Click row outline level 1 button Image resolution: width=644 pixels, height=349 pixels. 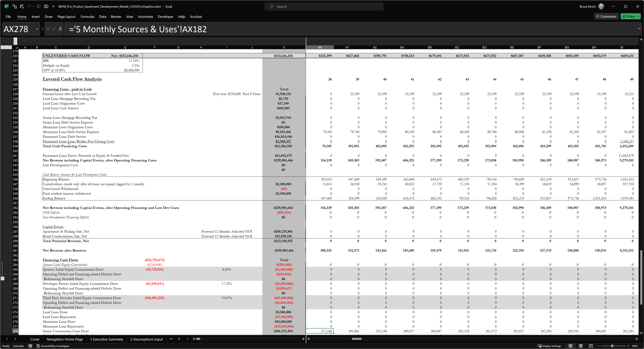coord(3,47)
